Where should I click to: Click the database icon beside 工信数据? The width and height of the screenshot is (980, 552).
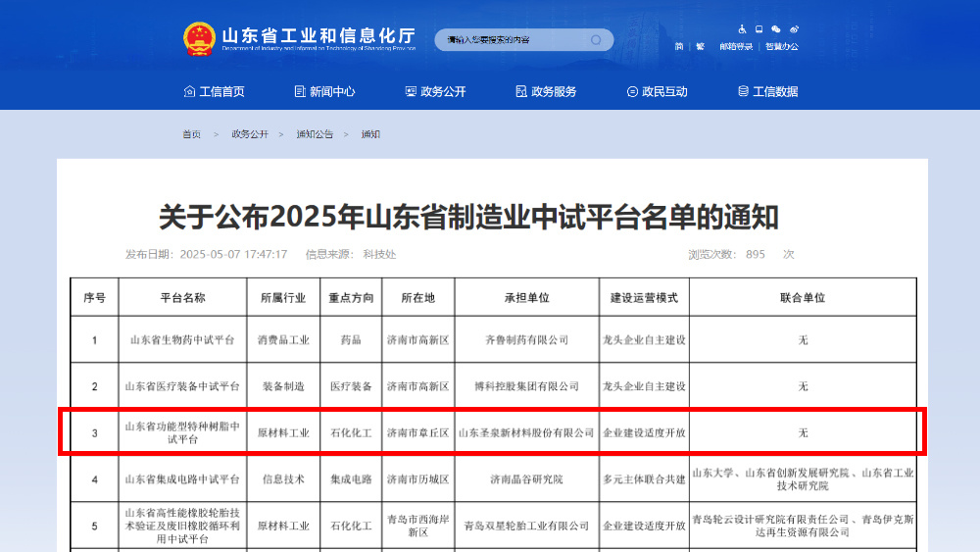point(743,91)
